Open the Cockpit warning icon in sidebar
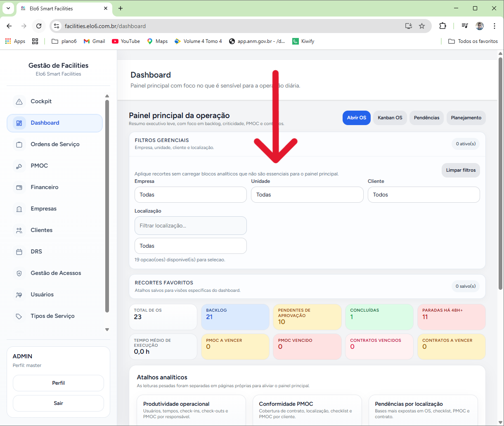 (19, 102)
